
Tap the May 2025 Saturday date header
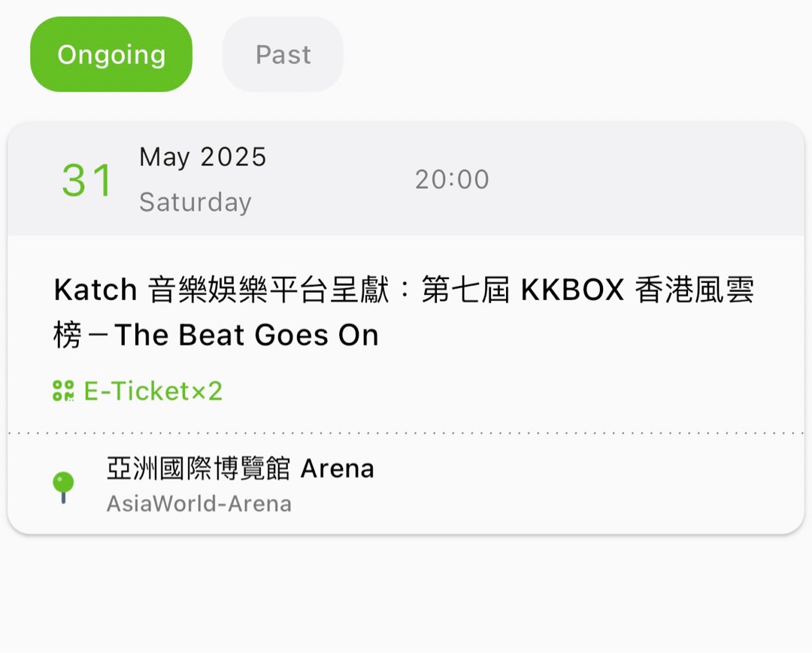point(202,178)
